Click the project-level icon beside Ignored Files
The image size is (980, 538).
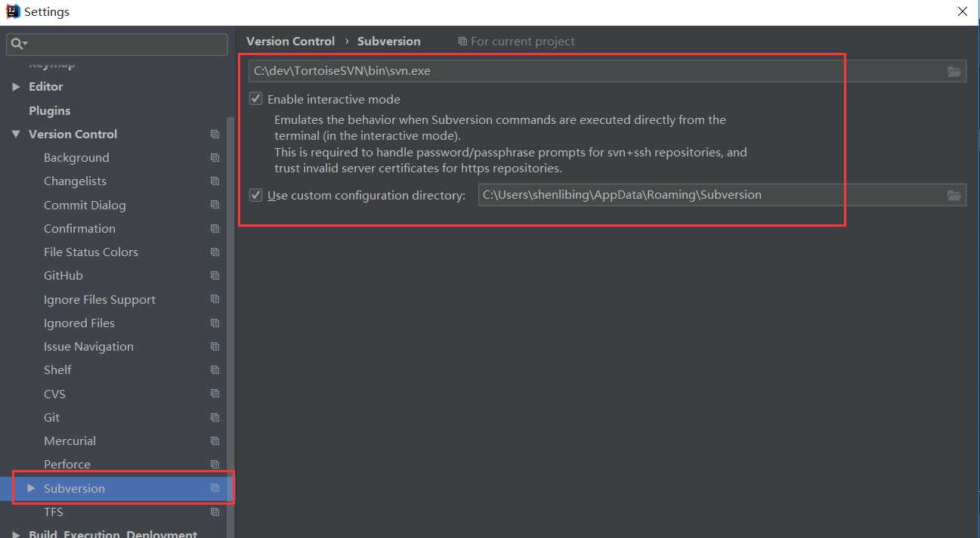pyautogui.click(x=215, y=323)
